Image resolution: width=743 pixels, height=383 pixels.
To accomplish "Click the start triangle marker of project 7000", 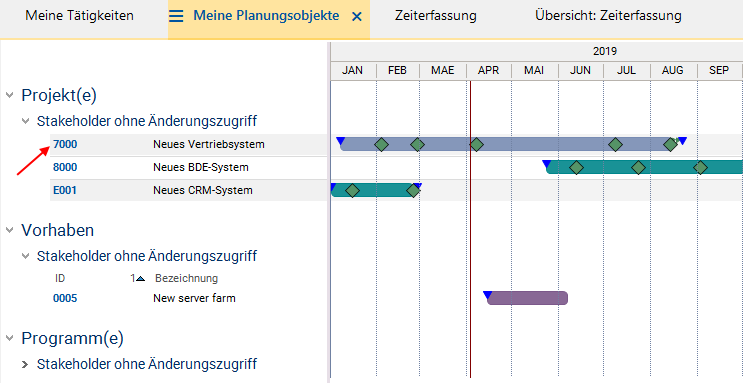I will coord(340,141).
